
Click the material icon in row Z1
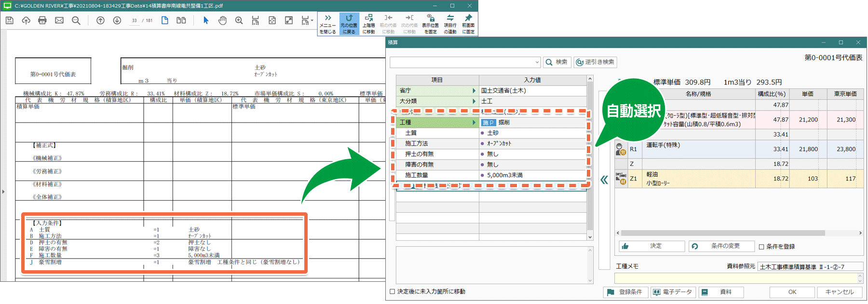click(x=621, y=179)
